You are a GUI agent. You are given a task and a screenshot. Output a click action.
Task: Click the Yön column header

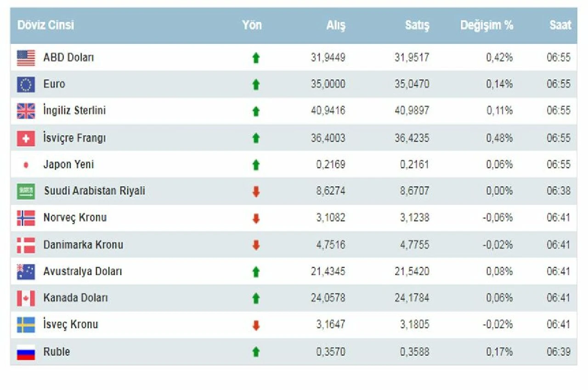pos(252,25)
